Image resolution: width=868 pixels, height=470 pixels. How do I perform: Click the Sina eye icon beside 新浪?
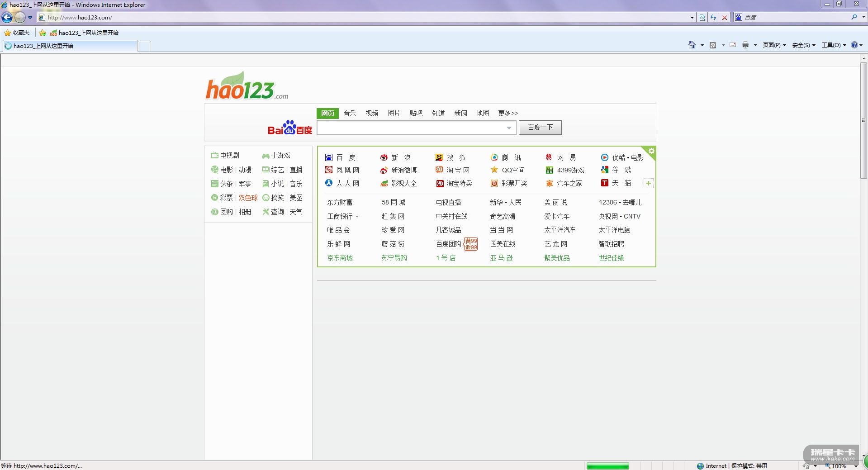(384, 157)
